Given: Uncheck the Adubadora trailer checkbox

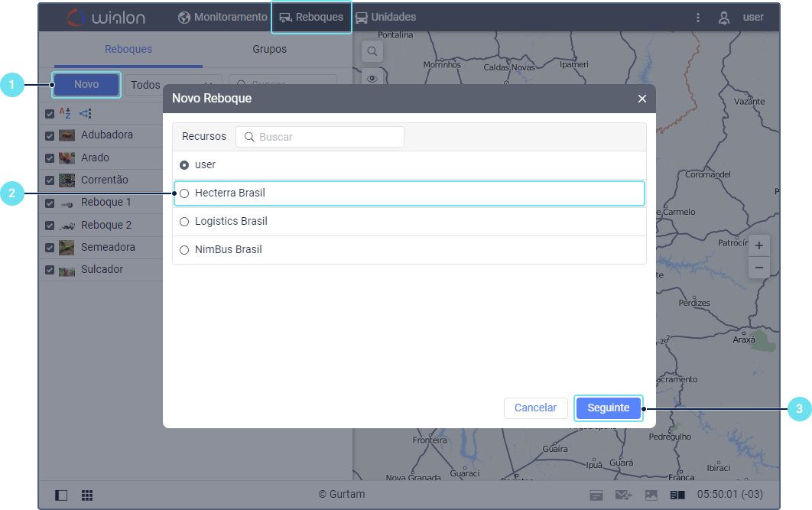Looking at the screenshot, I should [50, 135].
